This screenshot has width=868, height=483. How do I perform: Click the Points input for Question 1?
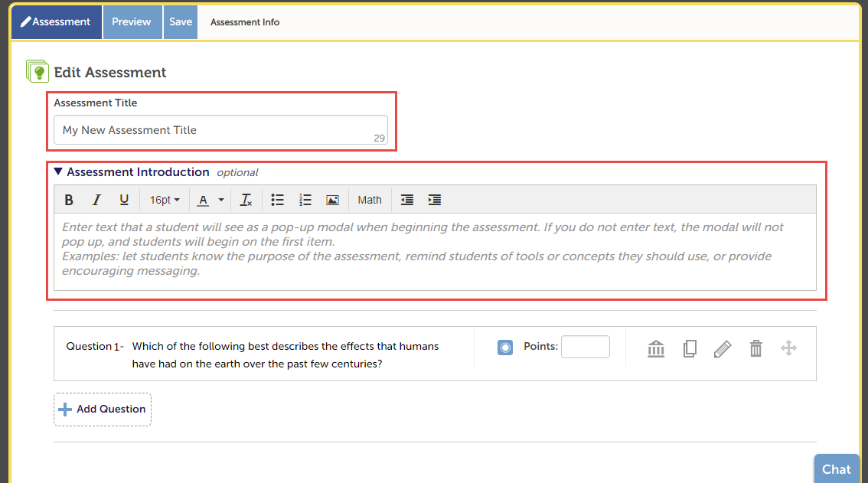pyautogui.click(x=585, y=347)
